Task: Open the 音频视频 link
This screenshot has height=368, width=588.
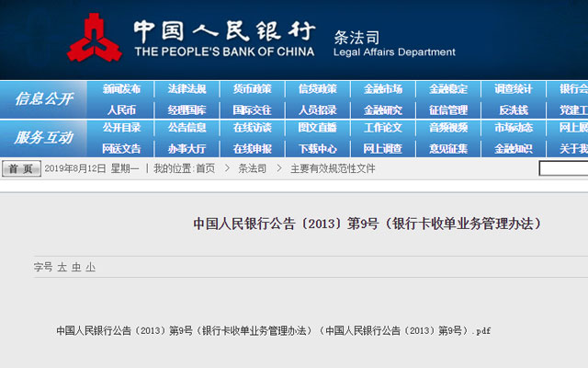Action: (x=448, y=128)
